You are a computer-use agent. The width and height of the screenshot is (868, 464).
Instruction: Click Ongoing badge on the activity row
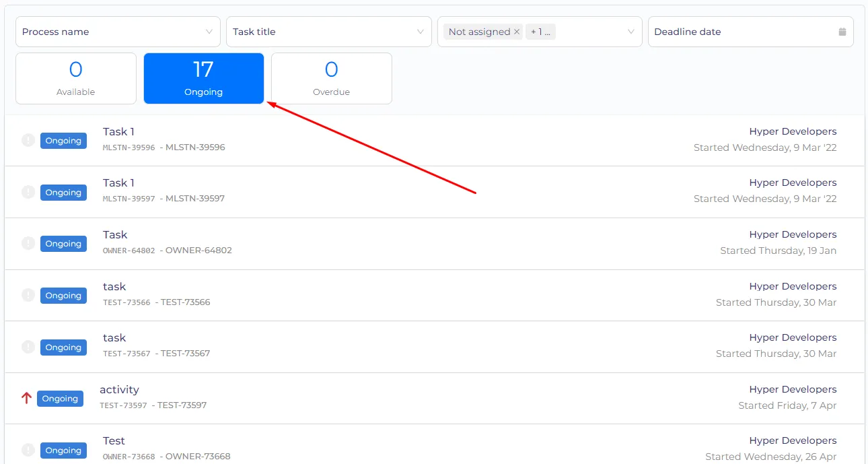pos(60,399)
